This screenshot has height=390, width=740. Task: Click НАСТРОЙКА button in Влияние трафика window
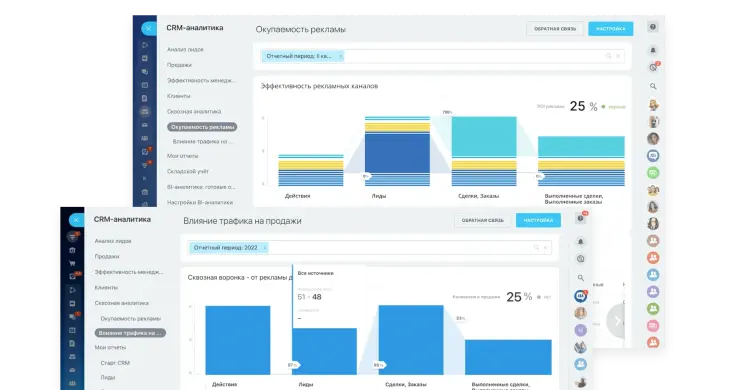click(x=538, y=220)
